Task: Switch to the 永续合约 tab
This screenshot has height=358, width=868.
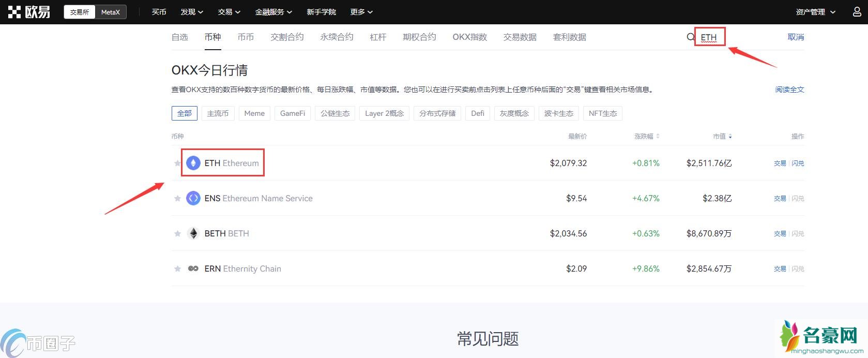Action: coord(337,37)
